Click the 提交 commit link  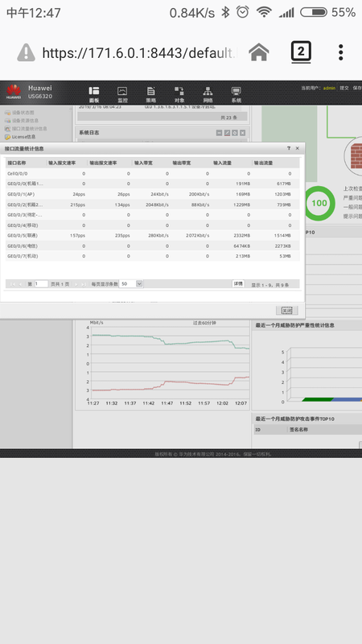(344, 88)
